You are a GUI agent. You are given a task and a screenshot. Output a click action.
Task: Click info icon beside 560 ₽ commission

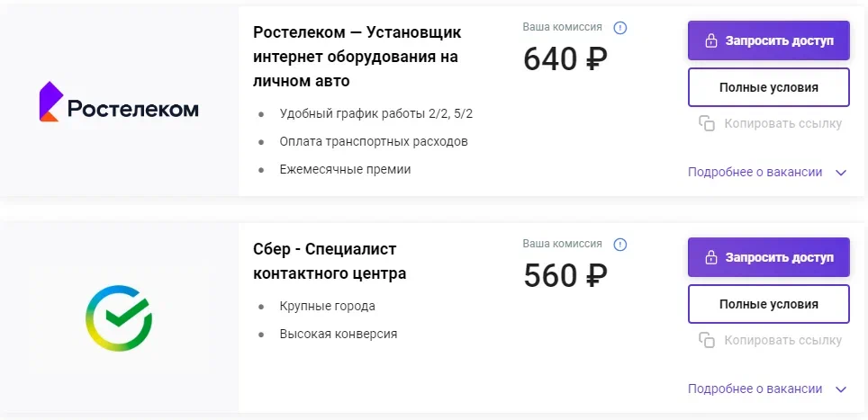click(620, 245)
